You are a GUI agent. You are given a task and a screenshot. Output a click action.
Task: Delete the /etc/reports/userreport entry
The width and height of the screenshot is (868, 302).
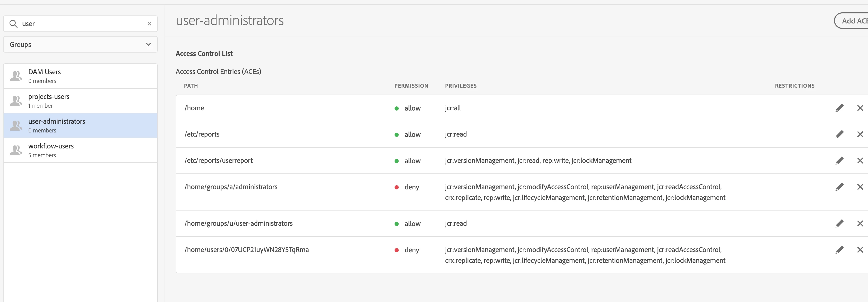tap(860, 161)
